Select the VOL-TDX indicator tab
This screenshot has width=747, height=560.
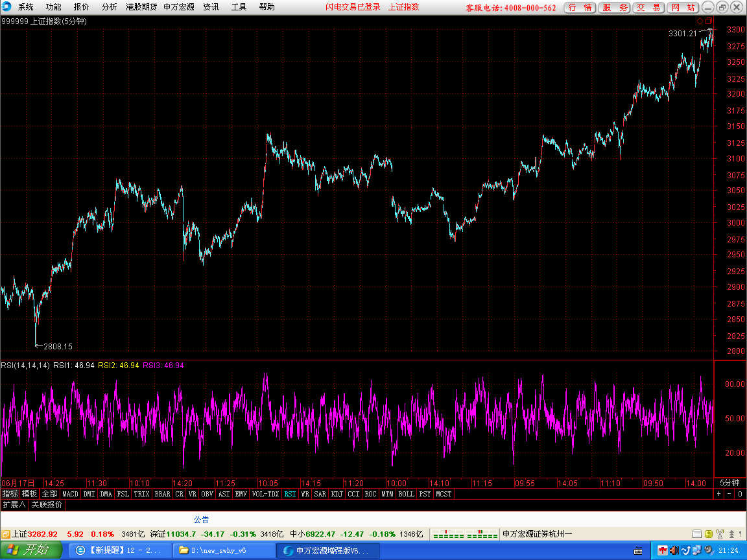[x=265, y=494]
